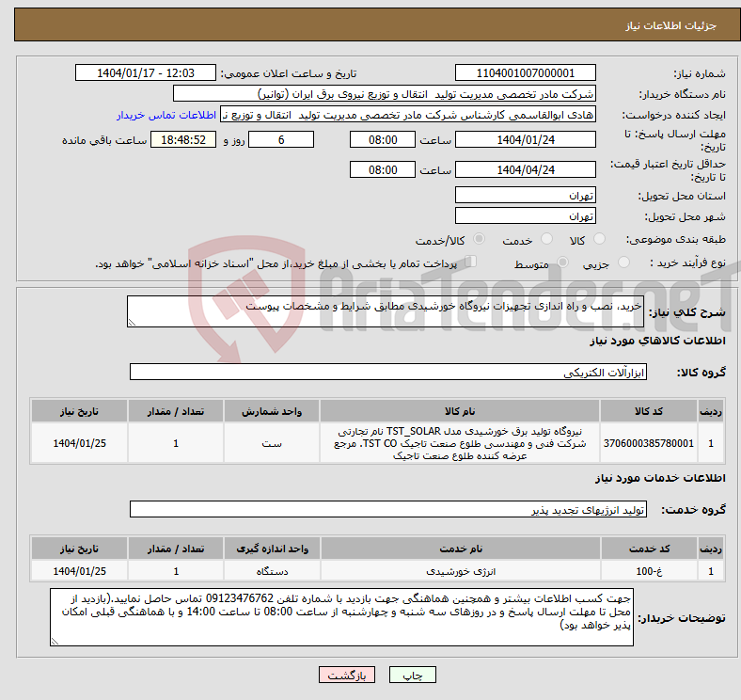Click the response deadline date 1404/01/24
The height and width of the screenshot is (700, 741).
pos(525,139)
